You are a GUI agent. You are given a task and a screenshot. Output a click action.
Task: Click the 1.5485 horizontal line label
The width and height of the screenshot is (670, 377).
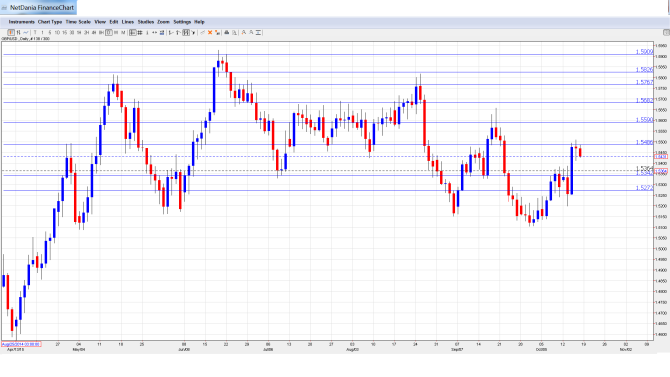644,142
